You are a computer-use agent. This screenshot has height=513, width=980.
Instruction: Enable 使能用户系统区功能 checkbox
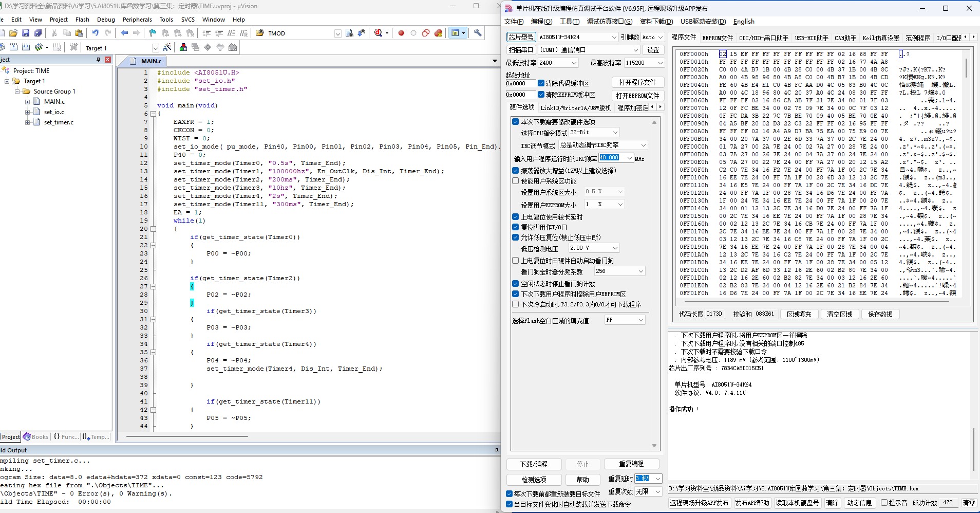516,181
